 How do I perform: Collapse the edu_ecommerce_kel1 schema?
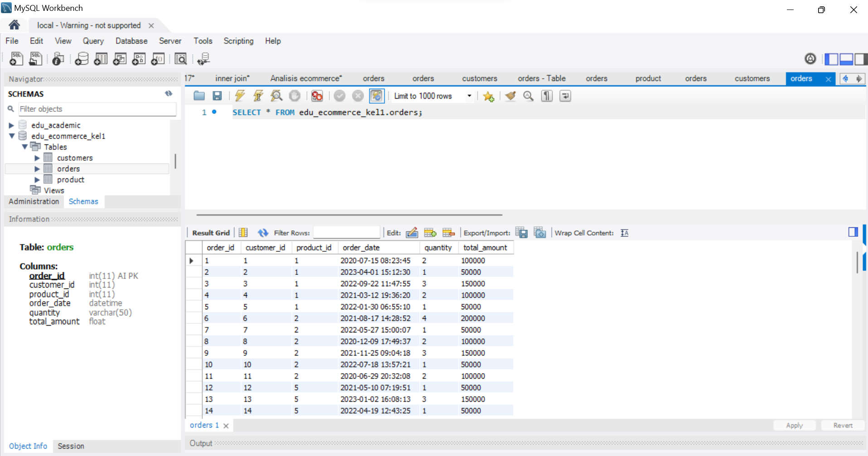pos(12,136)
